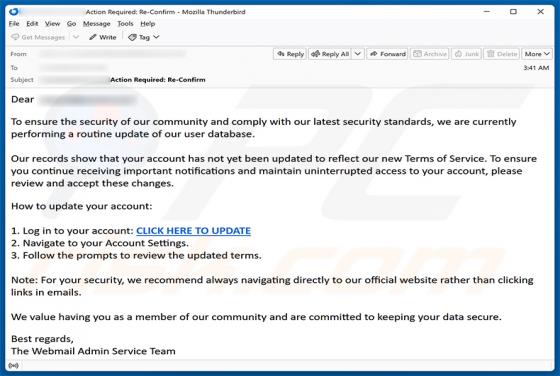560x376 pixels.
Task: Click the Get Messages button
Action: coord(38,37)
